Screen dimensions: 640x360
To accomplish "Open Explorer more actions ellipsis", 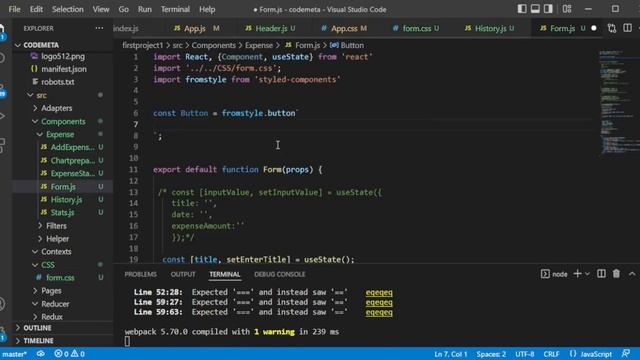I will pyautogui.click(x=99, y=28).
